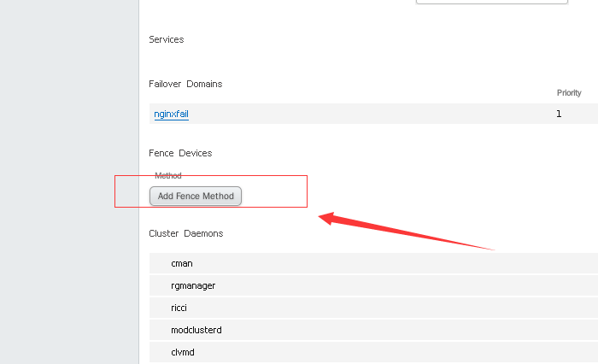Image resolution: width=598 pixels, height=364 pixels.
Task: Click priority value 1 for nginxfail
Action: pyautogui.click(x=559, y=114)
